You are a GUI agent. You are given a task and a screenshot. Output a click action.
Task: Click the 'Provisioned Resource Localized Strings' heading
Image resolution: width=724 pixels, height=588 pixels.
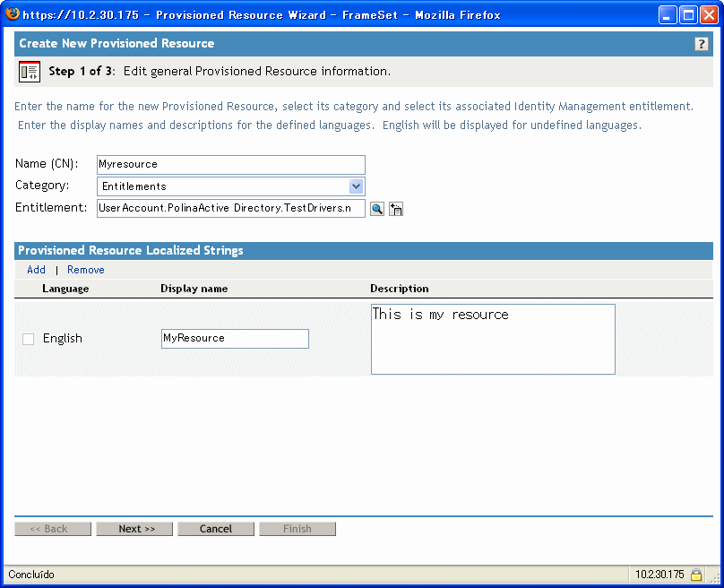pos(131,250)
